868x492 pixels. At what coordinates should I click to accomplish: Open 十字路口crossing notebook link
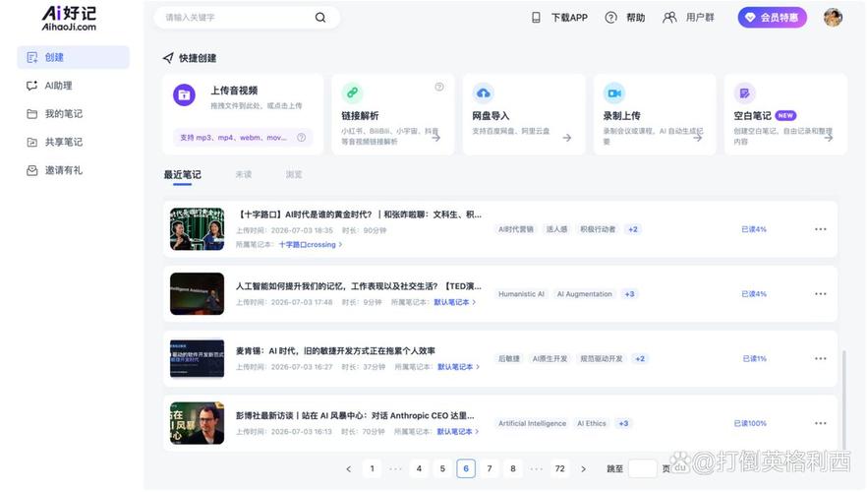click(x=310, y=244)
